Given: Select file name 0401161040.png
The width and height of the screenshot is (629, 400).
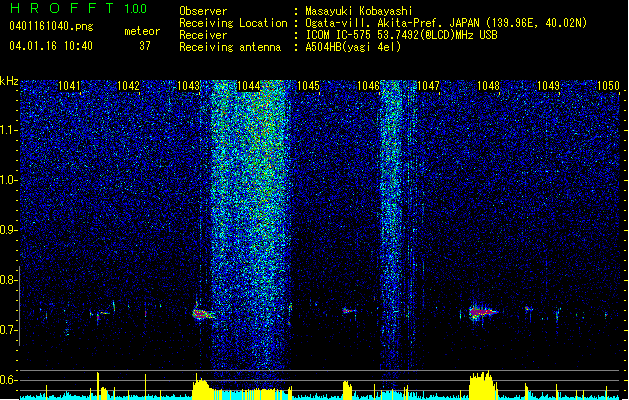Looking at the screenshot, I should click(x=51, y=26).
